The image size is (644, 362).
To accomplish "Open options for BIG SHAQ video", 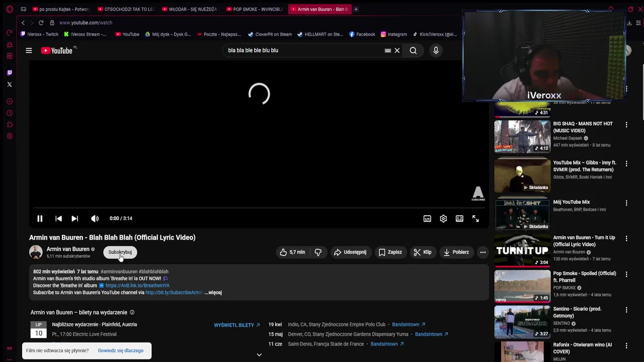I will pos(626,125).
